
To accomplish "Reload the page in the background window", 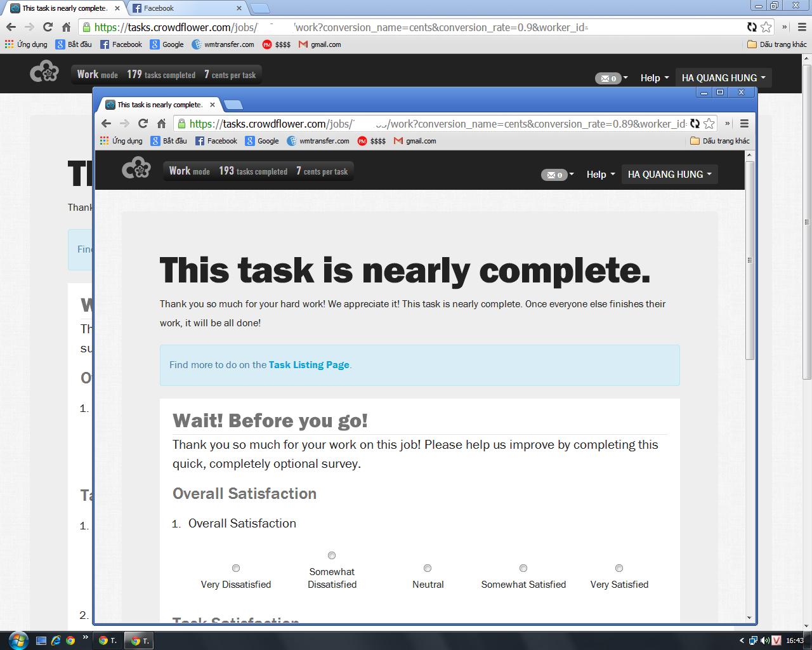I will click(x=48, y=27).
